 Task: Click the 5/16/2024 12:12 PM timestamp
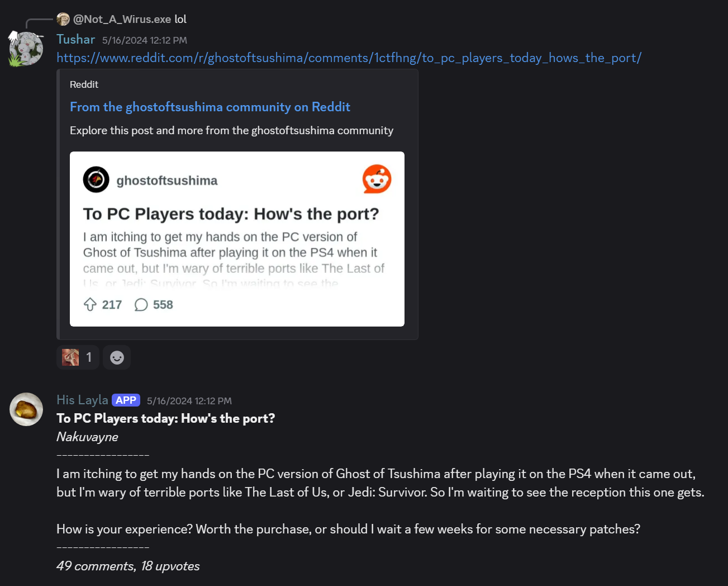(144, 40)
